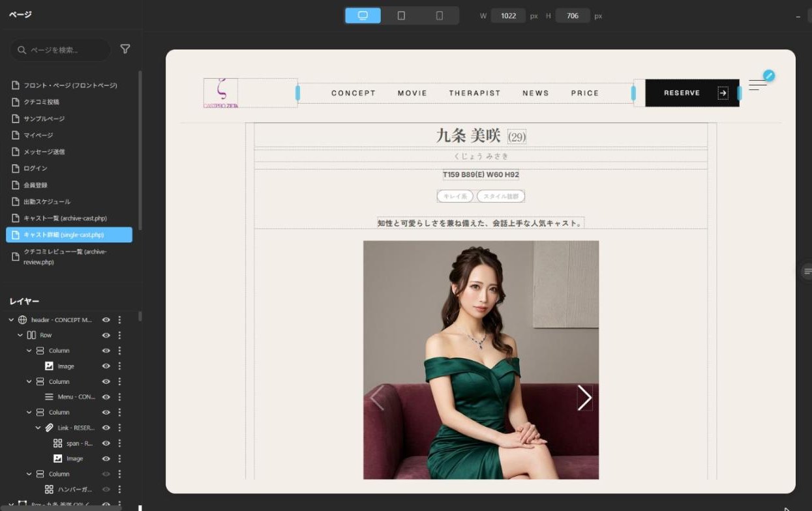
Task: Open the hamburger menu icon in preview
Action: (x=758, y=85)
